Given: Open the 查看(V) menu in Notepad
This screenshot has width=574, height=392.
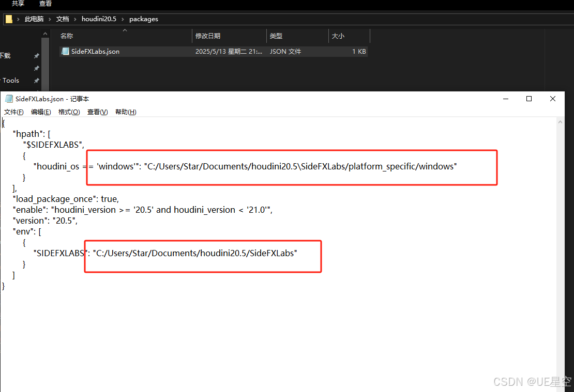Looking at the screenshot, I should [97, 112].
